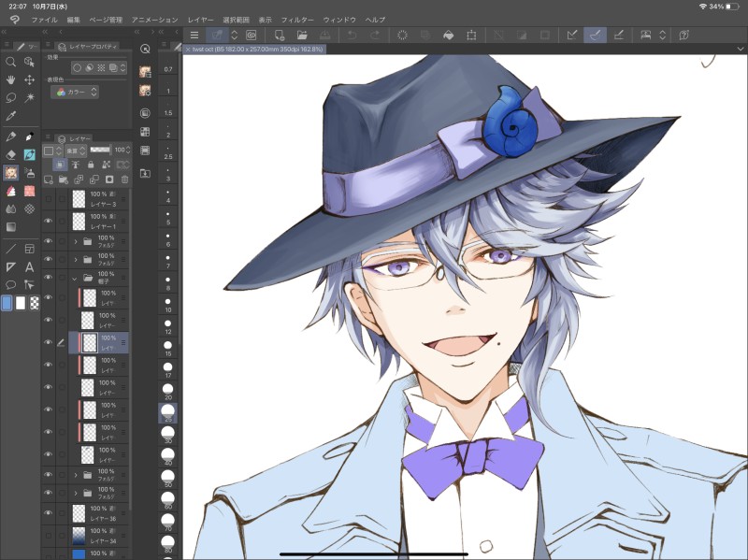Click the Clear circle icon in command bar
The image size is (748, 560).
(x=402, y=35)
